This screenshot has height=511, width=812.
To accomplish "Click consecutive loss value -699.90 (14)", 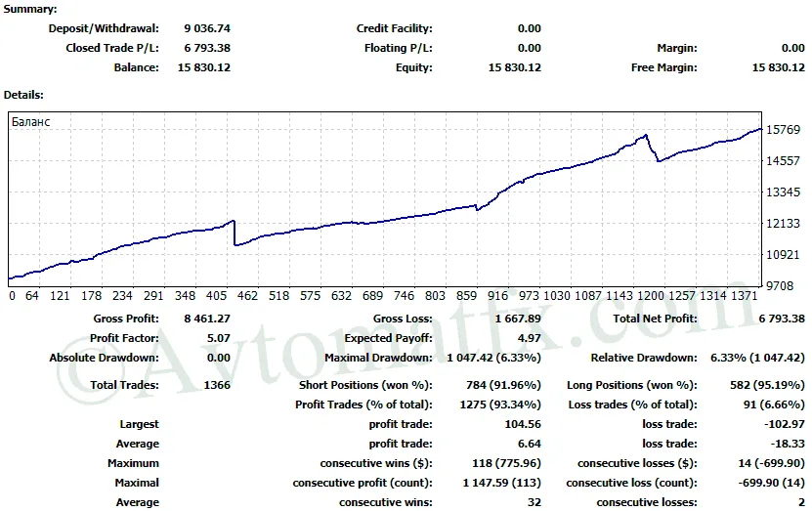I will pos(772,484).
